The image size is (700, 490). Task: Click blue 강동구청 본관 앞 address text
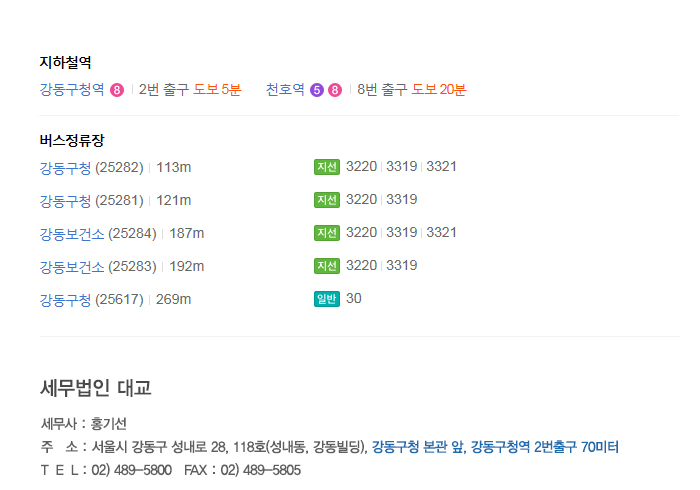[418, 446]
